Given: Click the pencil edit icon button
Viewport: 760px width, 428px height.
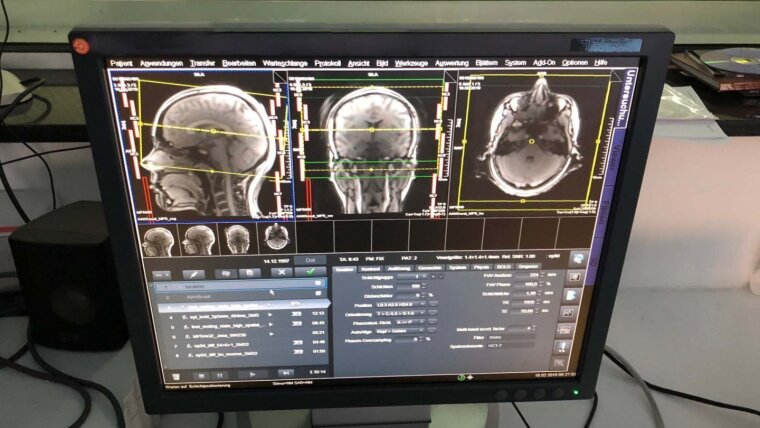Looking at the screenshot, I should click(193, 274).
